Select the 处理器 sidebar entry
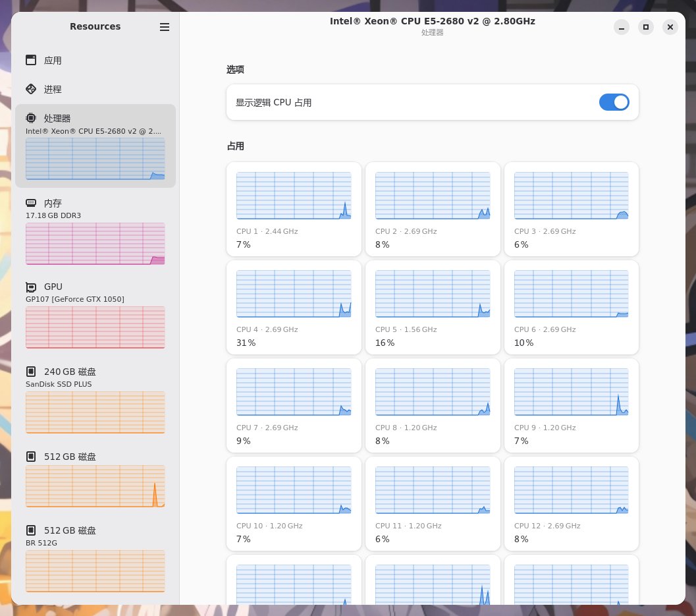696x616 pixels. [x=95, y=146]
